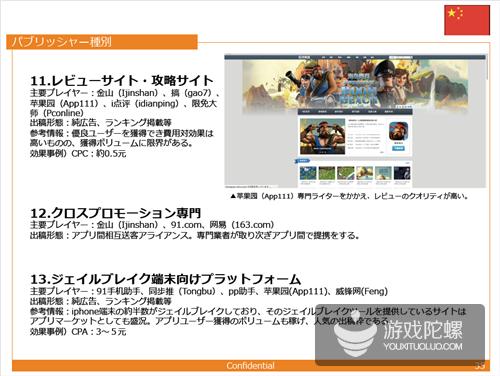The width and height of the screenshot is (500, 376).
Task: Click the line listing 91手机助手、同歩推（Tongbu）
Action: click(209, 291)
